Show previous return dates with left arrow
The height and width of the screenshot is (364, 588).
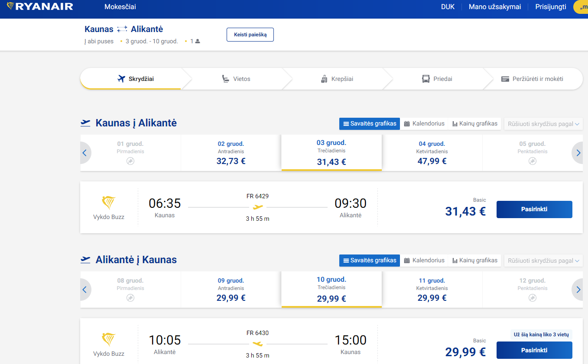[85, 290]
